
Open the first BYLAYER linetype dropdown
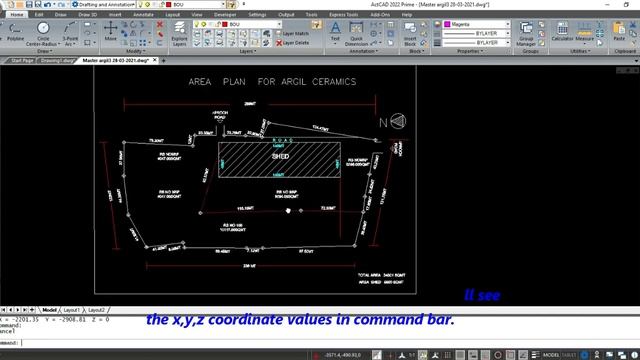coord(477,33)
